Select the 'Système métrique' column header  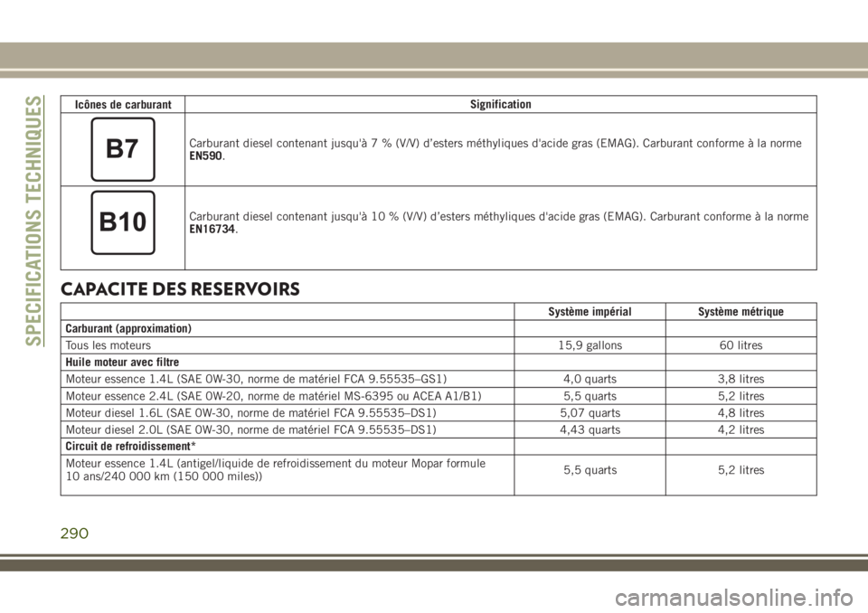(x=741, y=312)
